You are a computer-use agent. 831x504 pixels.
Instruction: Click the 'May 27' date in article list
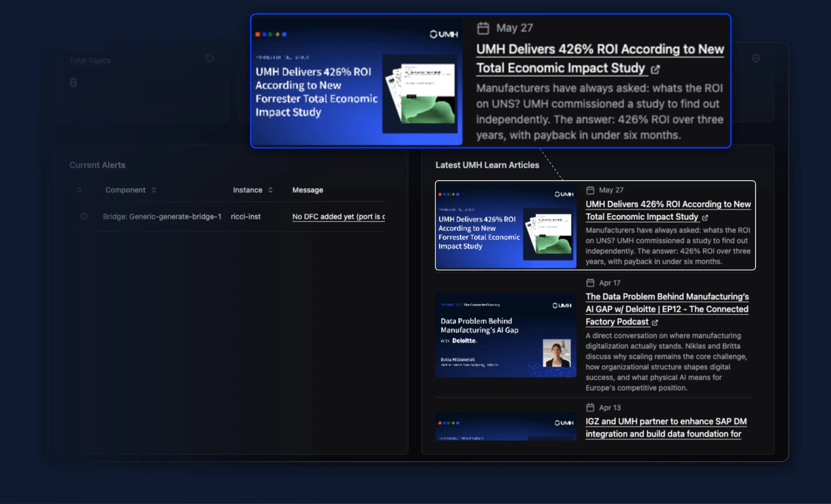click(611, 190)
